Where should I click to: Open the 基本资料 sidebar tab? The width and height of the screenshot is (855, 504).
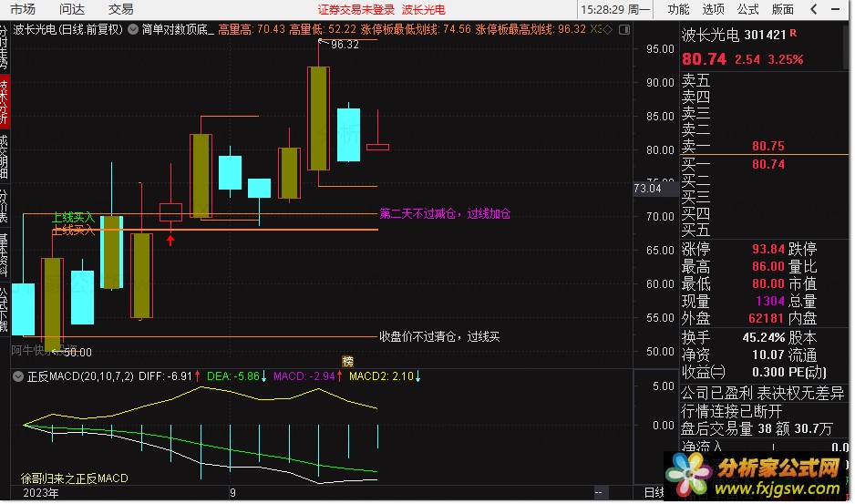5,254
